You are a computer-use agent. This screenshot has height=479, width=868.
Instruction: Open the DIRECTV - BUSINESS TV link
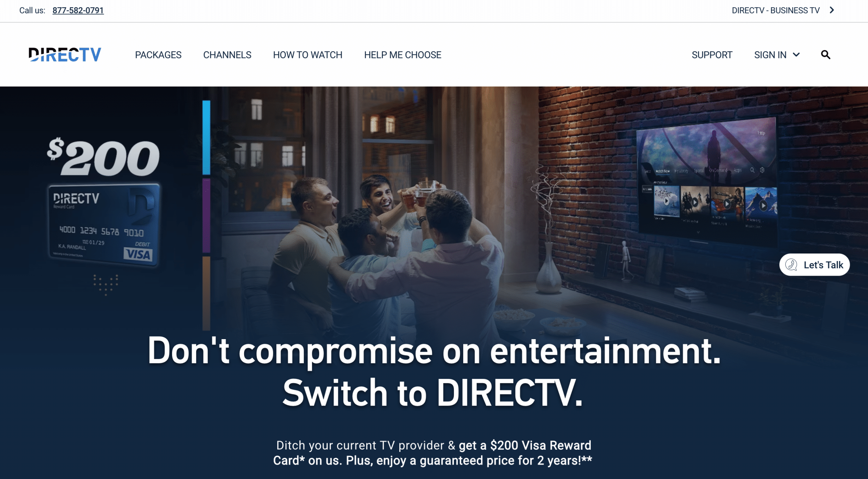coord(776,10)
